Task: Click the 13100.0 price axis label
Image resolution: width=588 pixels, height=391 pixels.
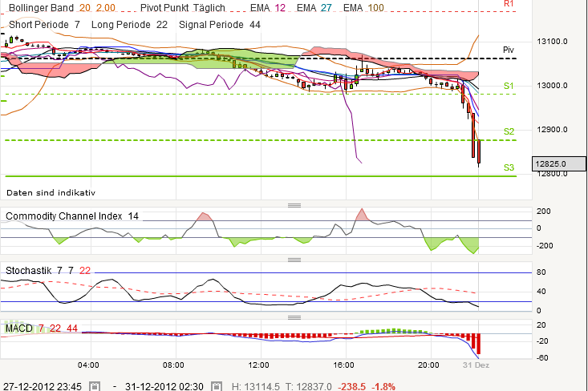Action: pyautogui.click(x=553, y=42)
